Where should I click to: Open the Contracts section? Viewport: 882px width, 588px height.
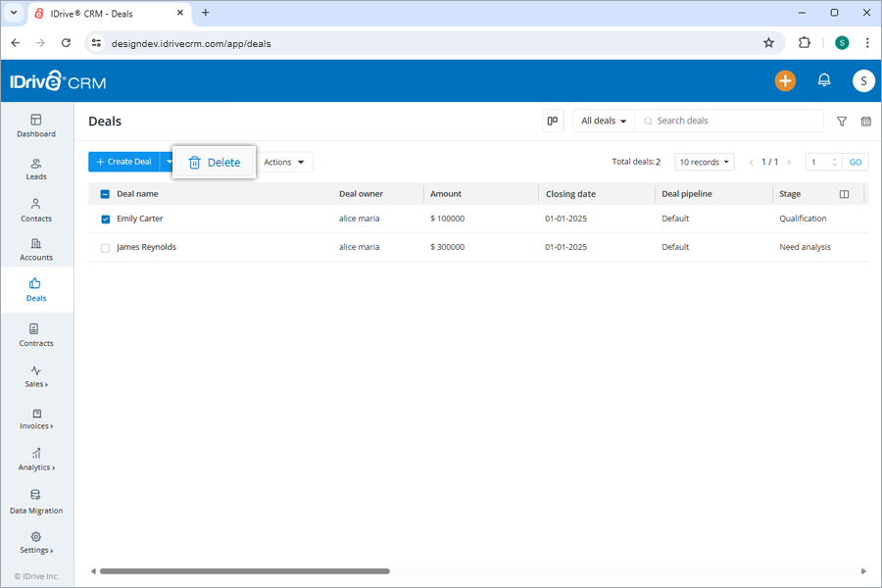[36, 336]
